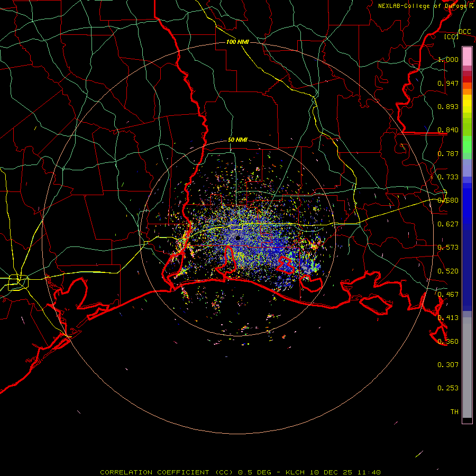Click the 0.627 value on the color scale

click(x=448, y=224)
